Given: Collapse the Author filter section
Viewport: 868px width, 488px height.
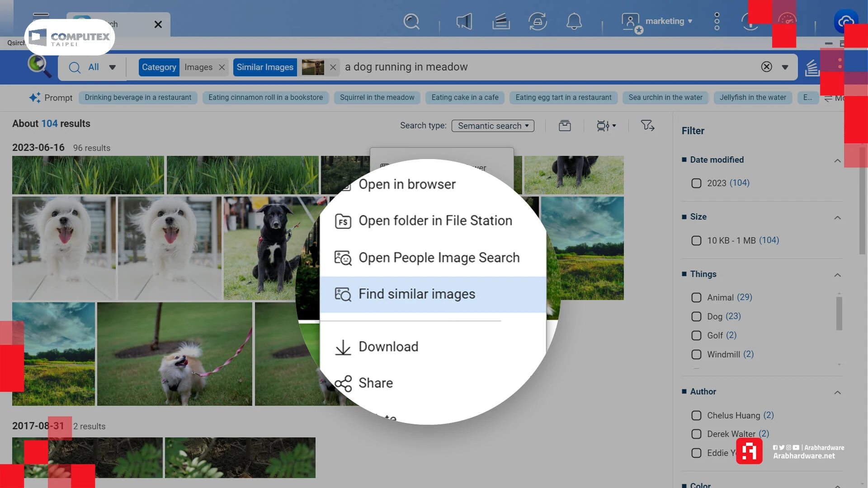Looking at the screenshot, I should [x=837, y=392].
